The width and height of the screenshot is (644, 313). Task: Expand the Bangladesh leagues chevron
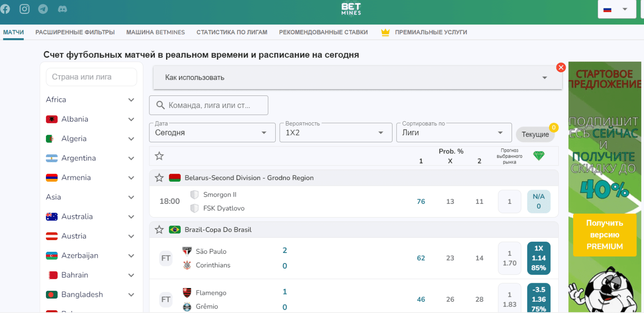(131, 295)
